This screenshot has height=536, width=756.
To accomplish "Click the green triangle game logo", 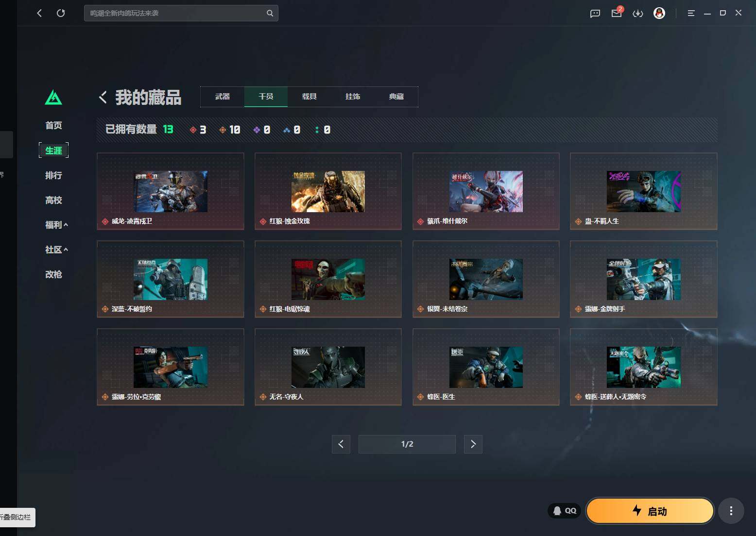I will coord(53,98).
